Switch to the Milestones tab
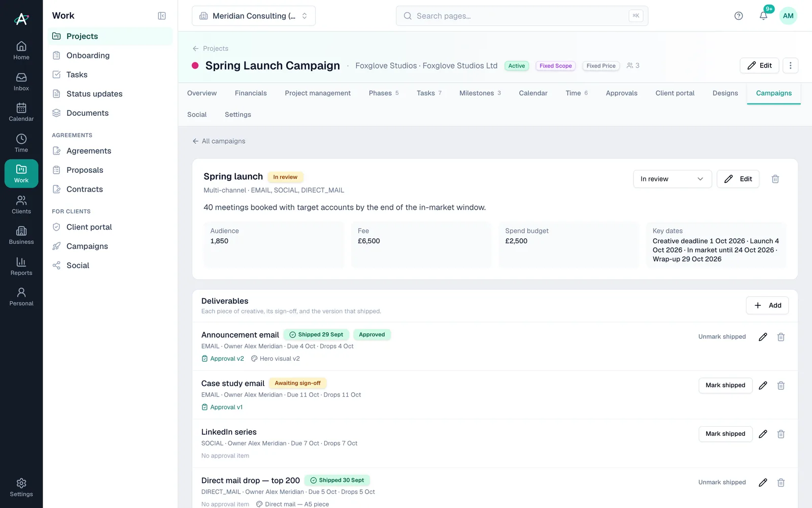Image resolution: width=812 pixels, height=508 pixels. (480, 93)
